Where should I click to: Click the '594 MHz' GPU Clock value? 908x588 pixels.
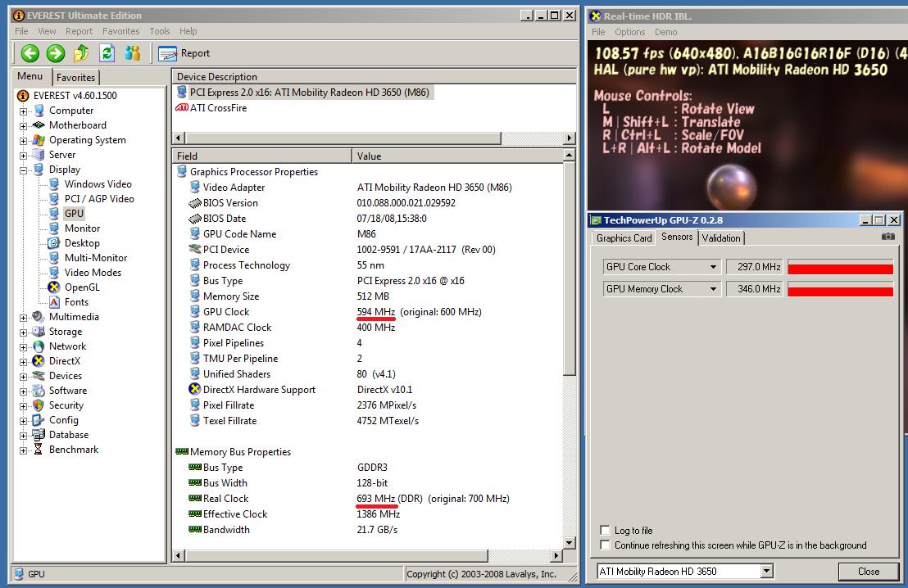coord(376,311)
